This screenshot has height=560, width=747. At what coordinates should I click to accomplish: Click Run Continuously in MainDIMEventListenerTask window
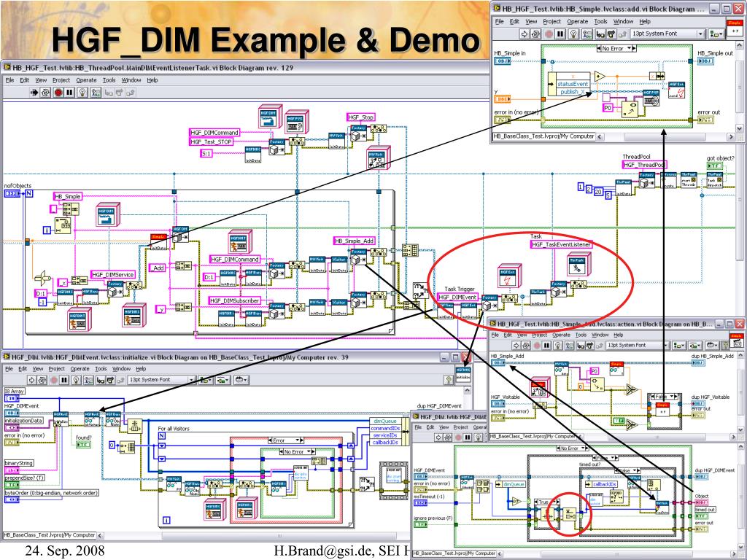pyautogui.click(x=45, y=93)
